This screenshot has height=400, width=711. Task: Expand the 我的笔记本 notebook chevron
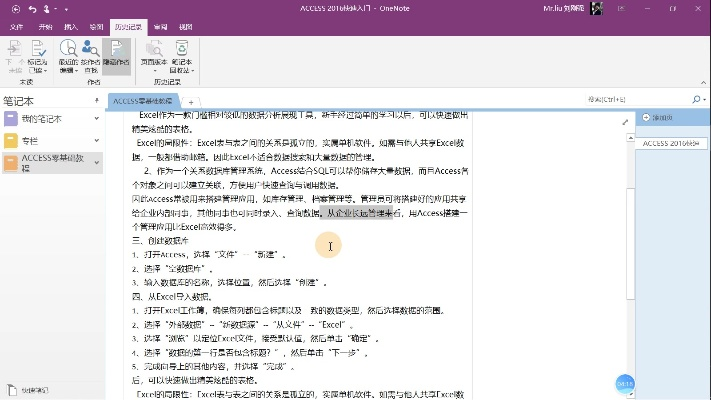coord(97,118)
